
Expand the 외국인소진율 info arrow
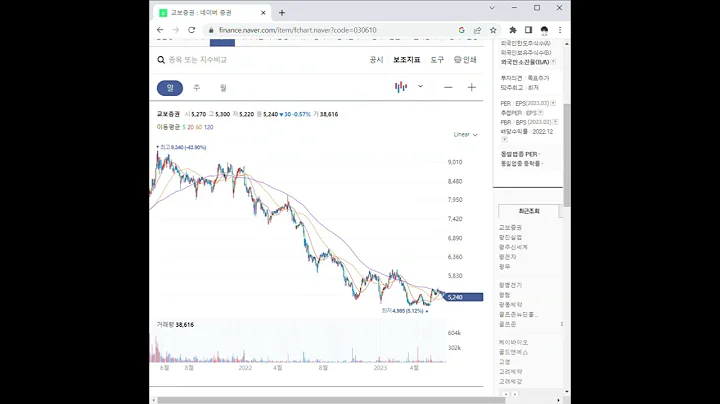pyautogui.click(x=553, y=62)
